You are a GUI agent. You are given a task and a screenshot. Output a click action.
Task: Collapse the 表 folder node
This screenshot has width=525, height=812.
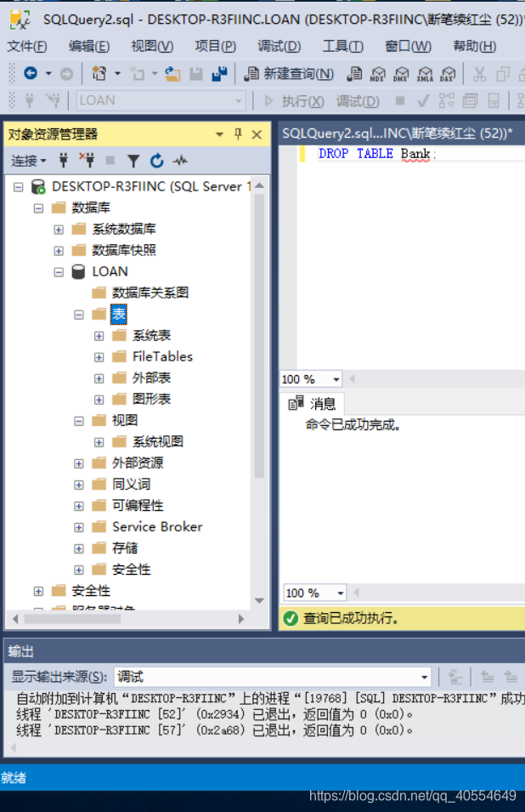coord(79,315)
